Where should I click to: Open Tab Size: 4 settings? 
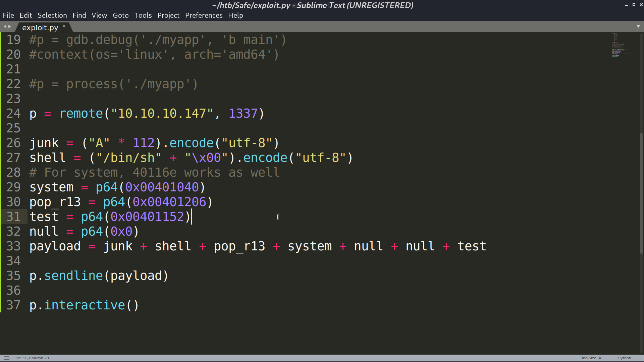pyautogui.click(x=591, y=358)
